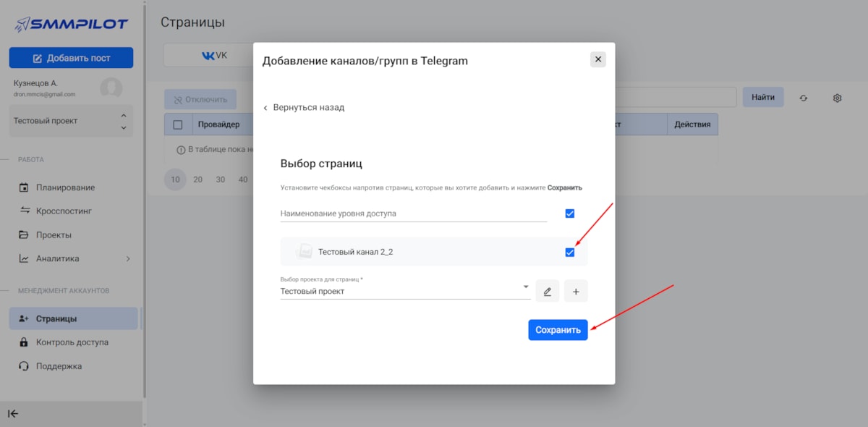Screen dimensions: 868x427
Task: Click the Наименование уровня доступа input field
Action: tap(414, 213)
